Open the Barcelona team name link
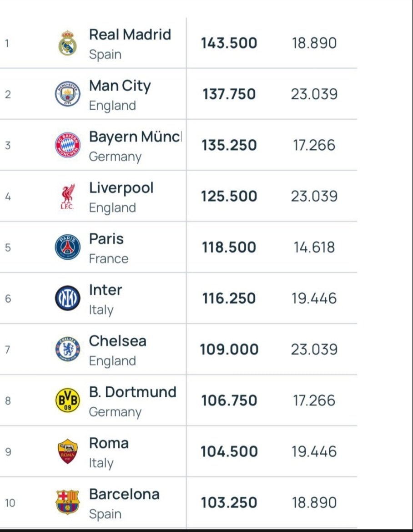 [124, 494]
